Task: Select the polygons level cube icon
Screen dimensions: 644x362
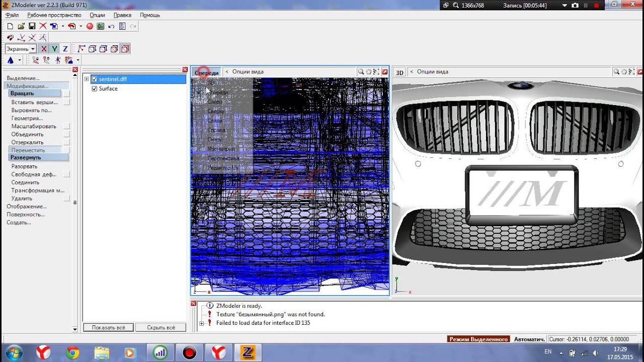Action: pos(103,49)
